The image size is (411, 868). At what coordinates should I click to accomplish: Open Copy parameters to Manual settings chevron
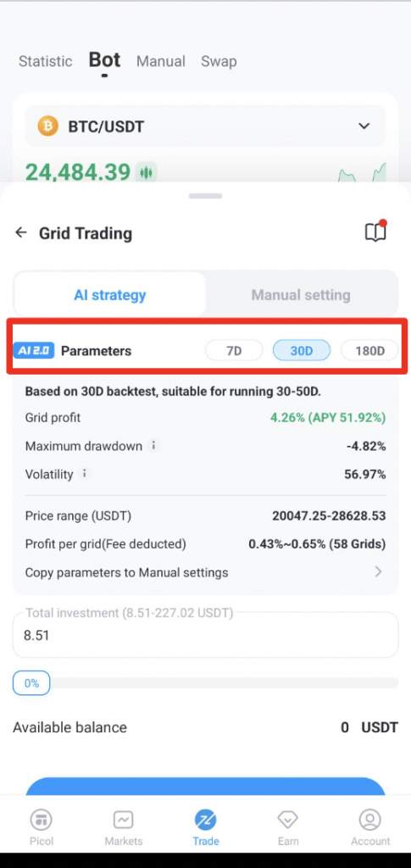(378, 572)
